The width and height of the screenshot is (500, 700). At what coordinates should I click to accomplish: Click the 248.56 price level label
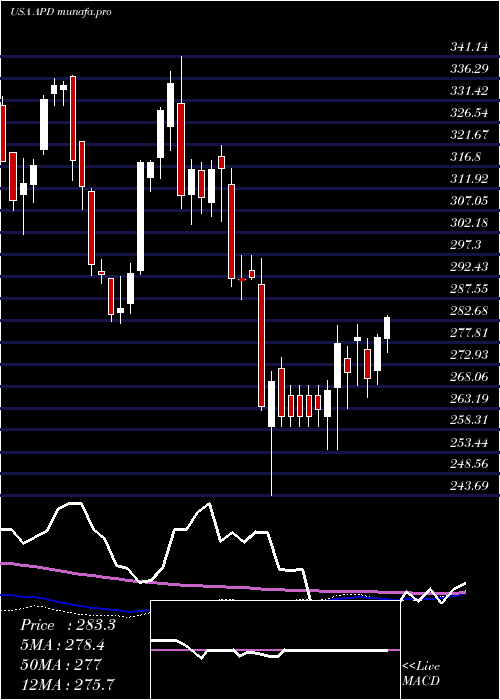[x=469, y=464]
